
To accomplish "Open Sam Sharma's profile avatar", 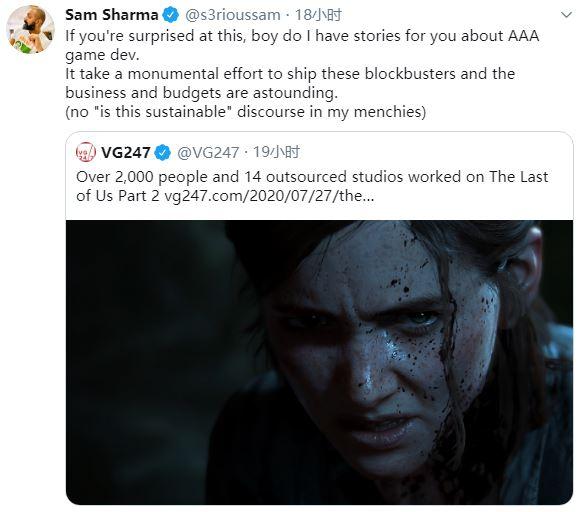I will tap(30, 30).
